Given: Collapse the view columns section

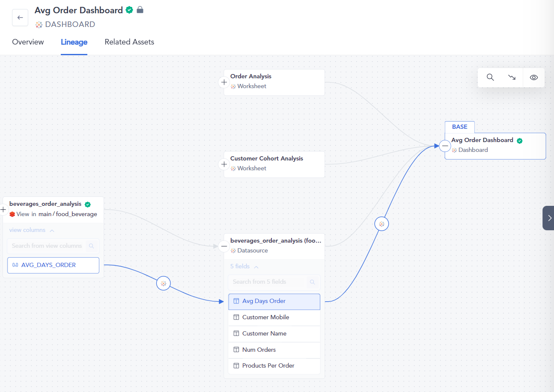Looking at the screenshot, I should pyautogui.click(x=52, y=230).
